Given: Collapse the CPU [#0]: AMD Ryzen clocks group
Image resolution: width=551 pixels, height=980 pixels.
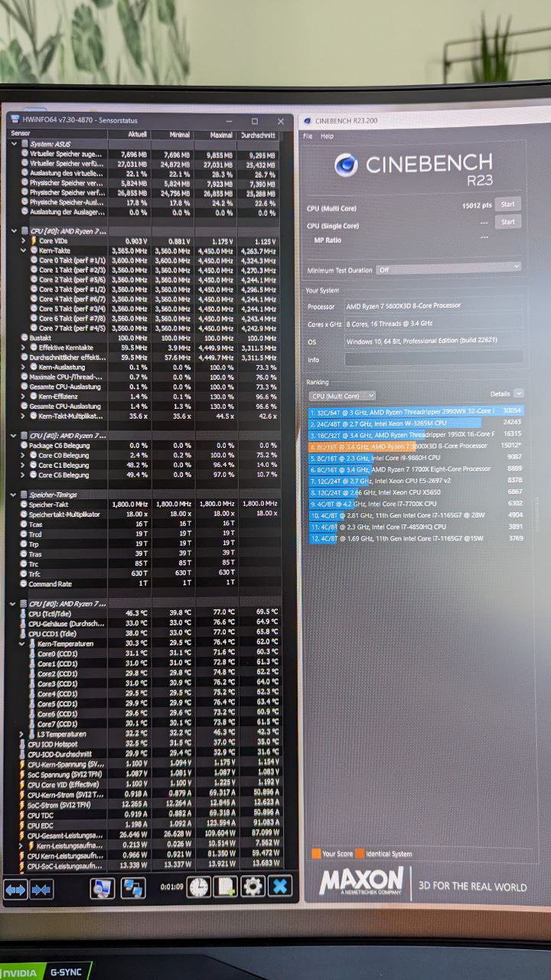Looking at the screenshot, I should pos(15,230).
